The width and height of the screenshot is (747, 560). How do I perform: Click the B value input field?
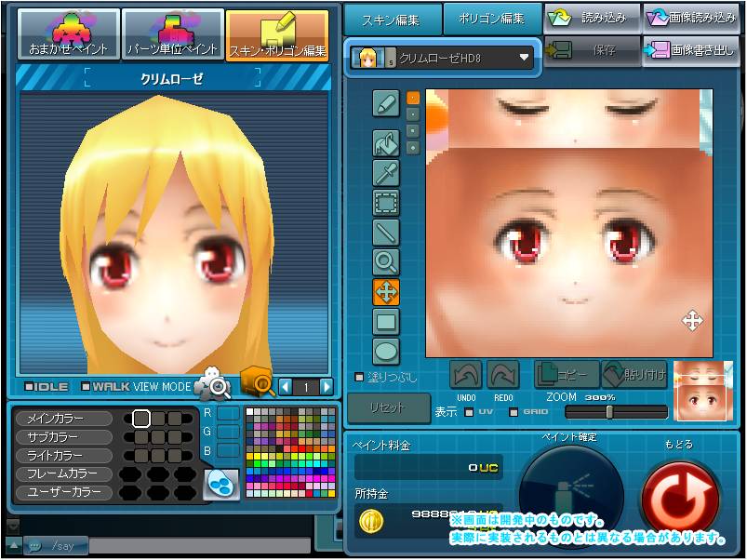pos(228,450)
